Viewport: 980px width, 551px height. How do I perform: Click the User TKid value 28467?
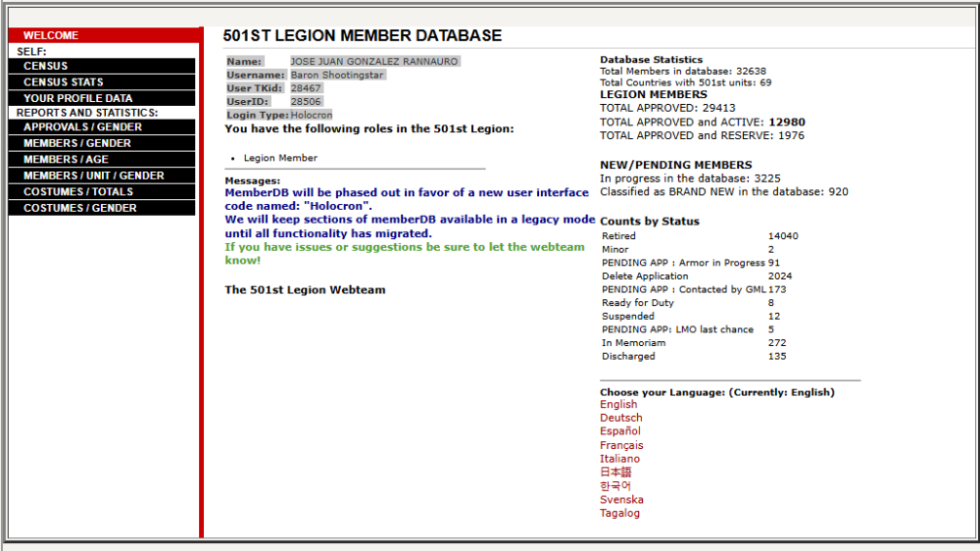pyautogui.click(x=306, y=88)
